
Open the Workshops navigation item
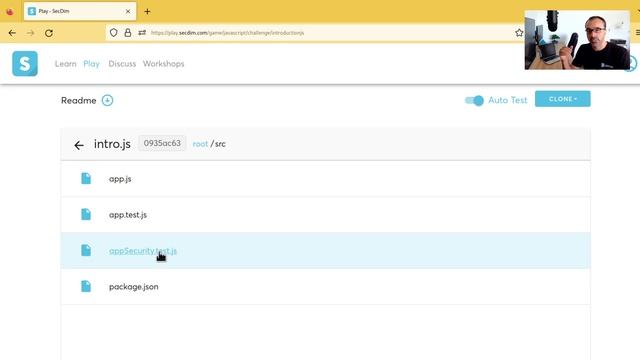[x=163, y=64]
